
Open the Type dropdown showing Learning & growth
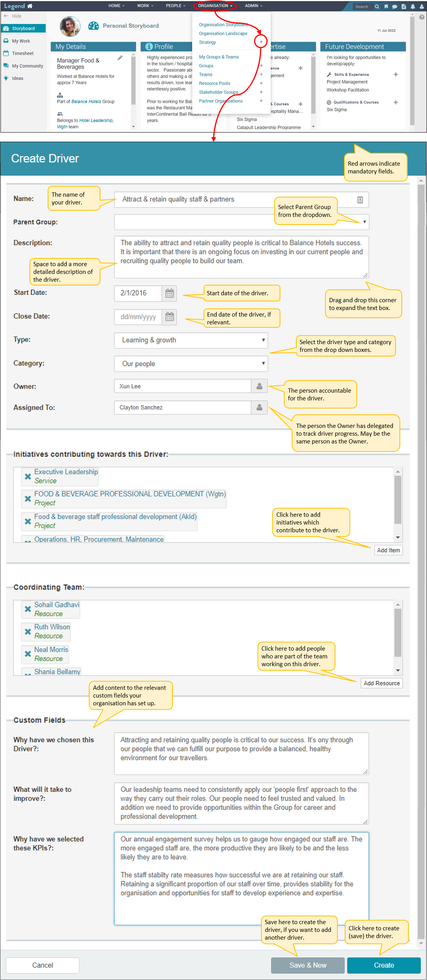tap(191, 340)
